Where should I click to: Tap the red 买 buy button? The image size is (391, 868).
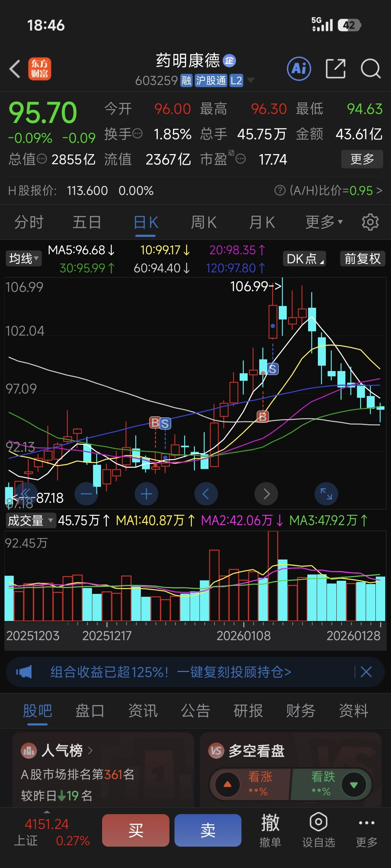click(x=136, y=830)
